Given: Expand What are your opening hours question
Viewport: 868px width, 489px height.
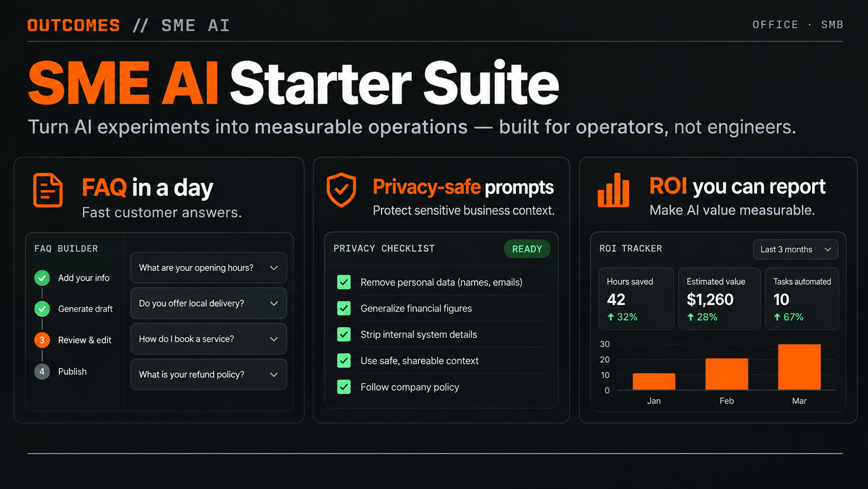Looking at the screenshot, I should [x=209, y=268].
